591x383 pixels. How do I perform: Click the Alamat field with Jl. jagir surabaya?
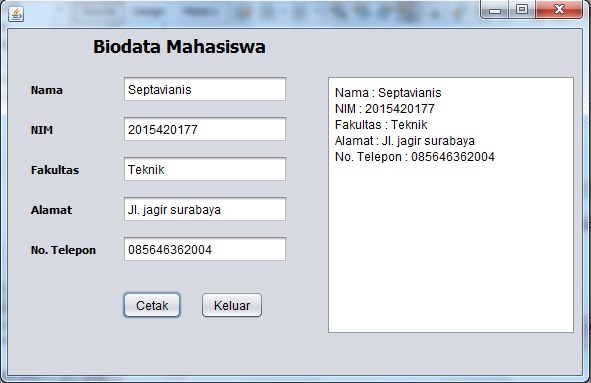point(205,209)
